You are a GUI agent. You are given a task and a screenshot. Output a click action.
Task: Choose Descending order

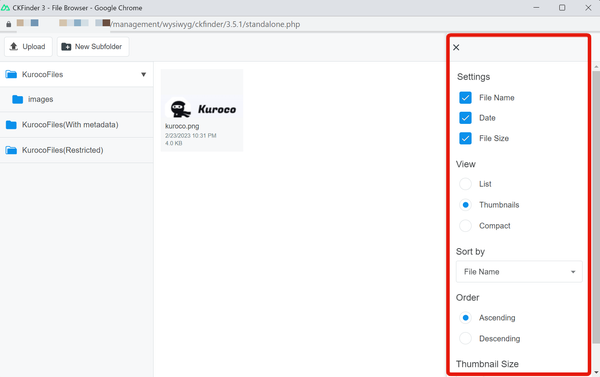pos(465,339)
